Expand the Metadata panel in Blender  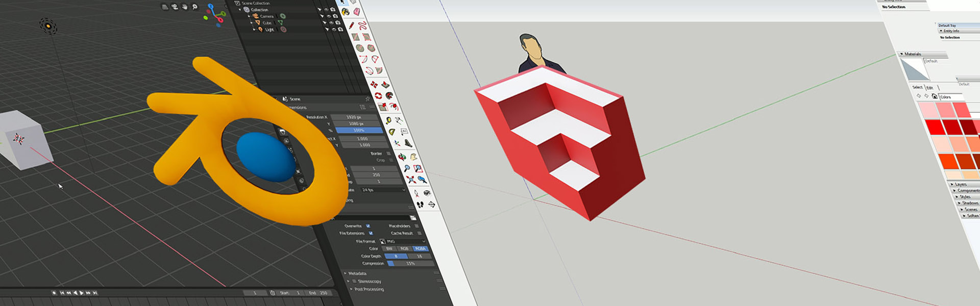[x=345, y=273]
